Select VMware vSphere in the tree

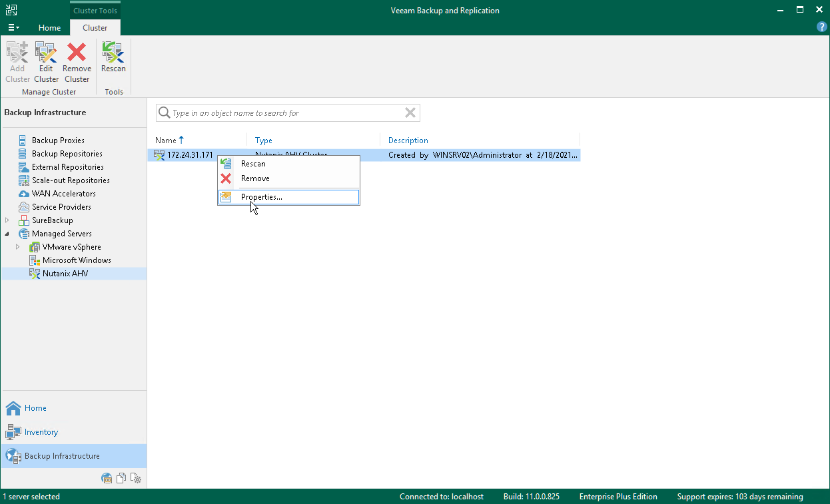click(x=72, y=247)
